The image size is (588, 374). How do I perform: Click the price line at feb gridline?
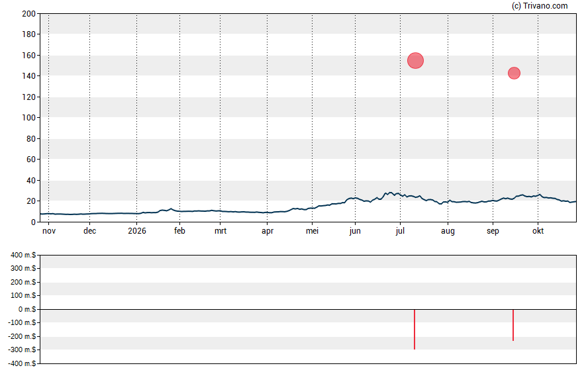[179, 211]
